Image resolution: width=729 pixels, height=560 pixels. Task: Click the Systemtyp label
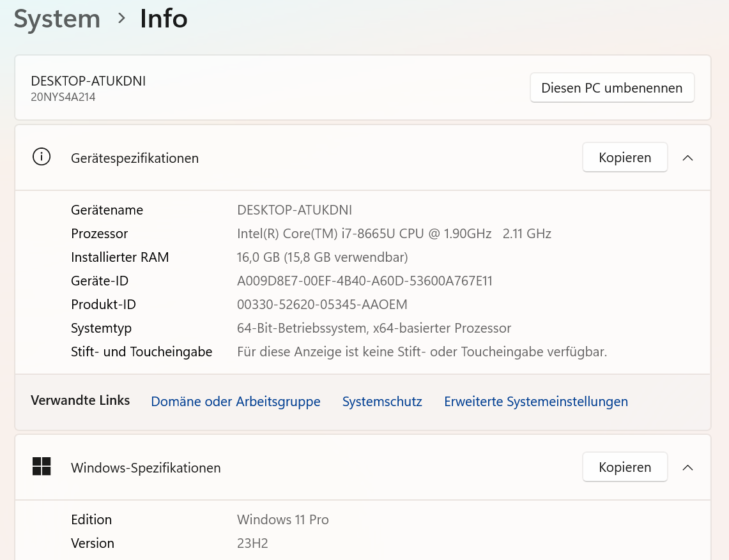102,329
